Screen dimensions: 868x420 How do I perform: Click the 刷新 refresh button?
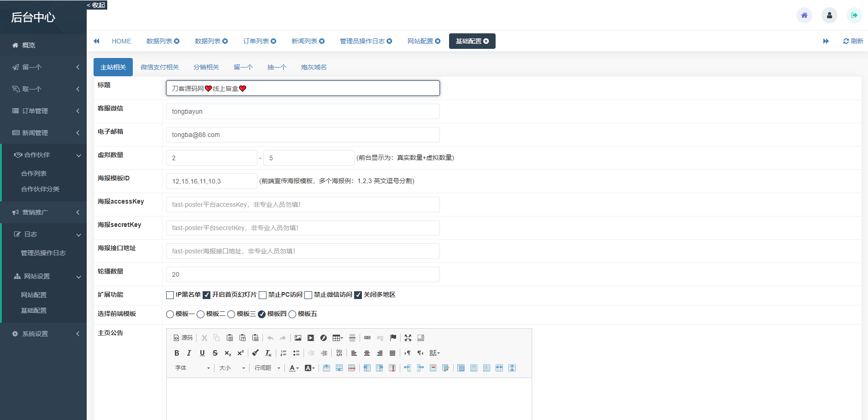pyautogui.click(x=853, y=41)
